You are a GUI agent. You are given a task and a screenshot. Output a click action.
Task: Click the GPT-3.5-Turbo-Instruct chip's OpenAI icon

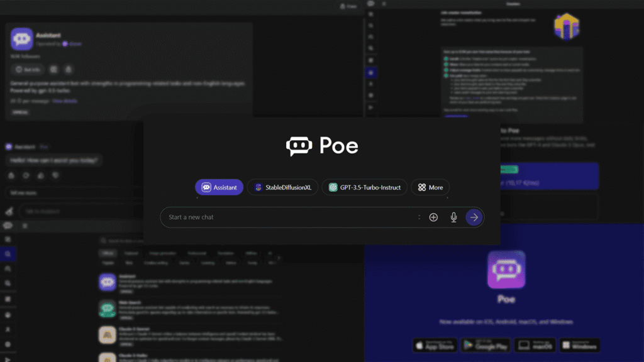pyautogui.click(x=333, y=187)
